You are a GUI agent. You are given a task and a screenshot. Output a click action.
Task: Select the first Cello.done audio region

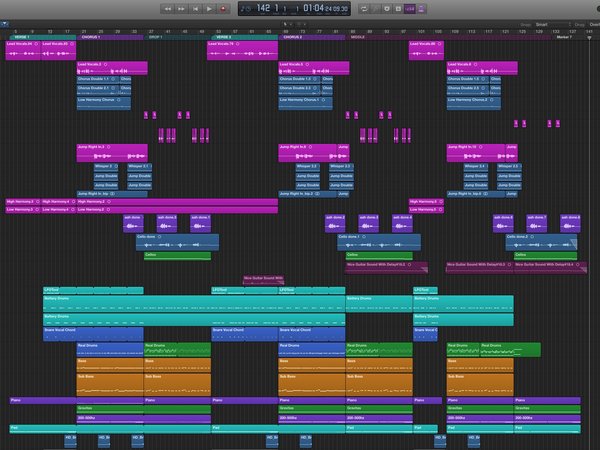tap(178, 243)
